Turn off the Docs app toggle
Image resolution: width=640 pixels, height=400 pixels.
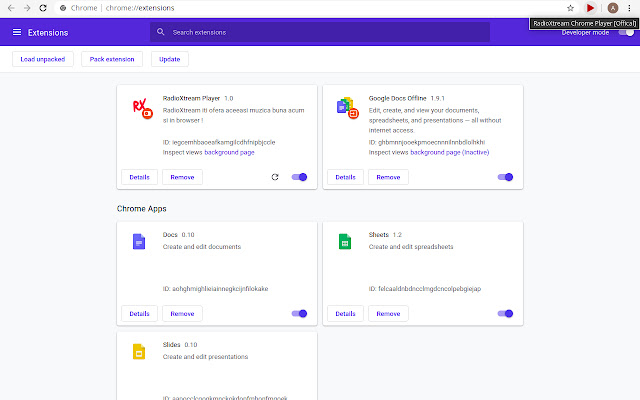[x=299, y=313]
